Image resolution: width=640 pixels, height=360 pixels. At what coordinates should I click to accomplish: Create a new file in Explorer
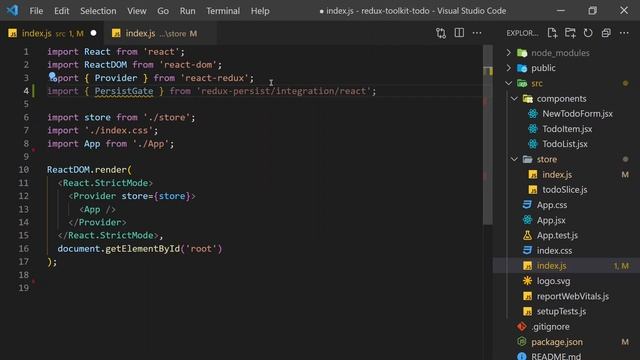point(552,33)
